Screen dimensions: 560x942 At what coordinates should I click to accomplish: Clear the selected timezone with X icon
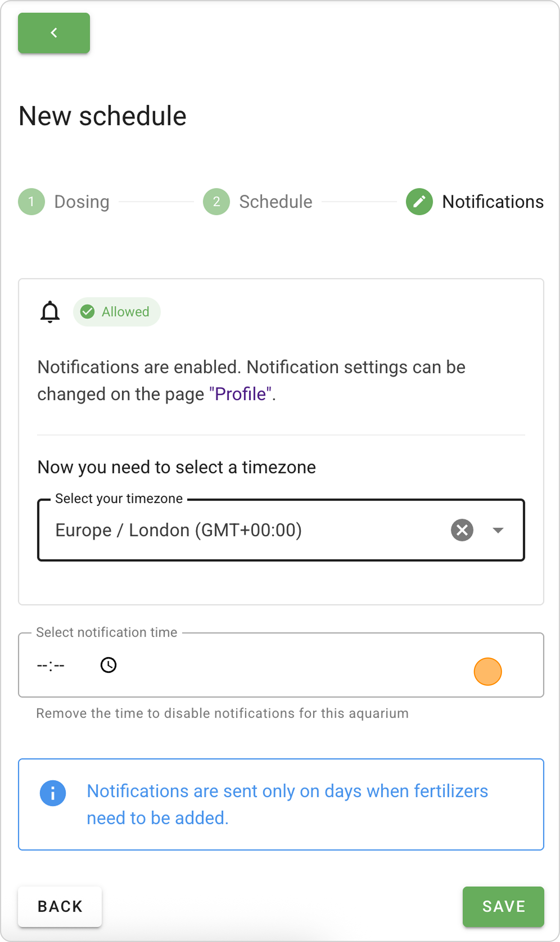[462, 530]
